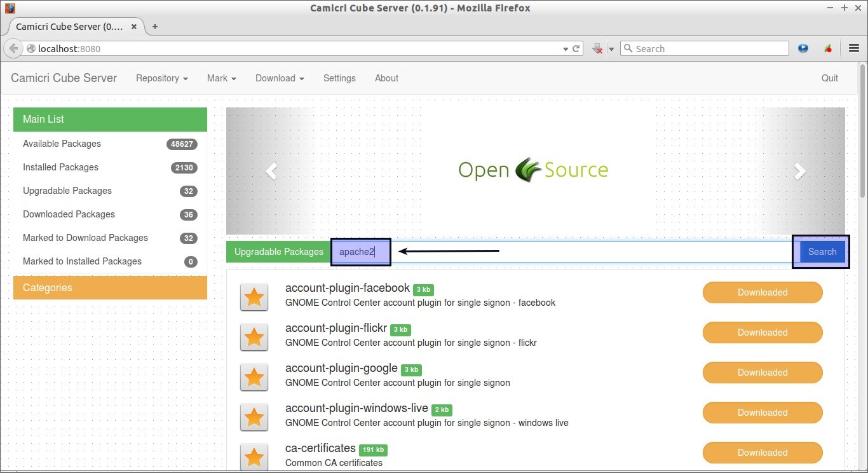This screenshot has height=473, width=868.
Task: Open the Firefox hamburger menu
Action: (x=854, y=48)
